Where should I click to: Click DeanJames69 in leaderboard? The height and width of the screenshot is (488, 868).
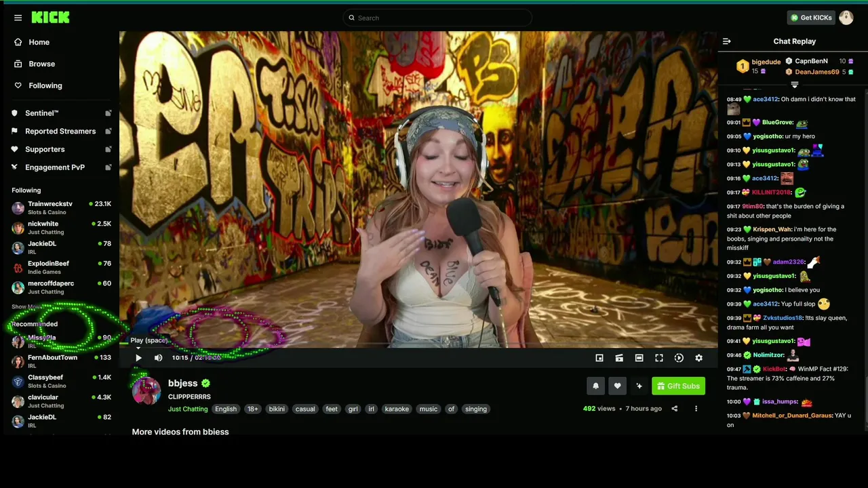point(816,72)
